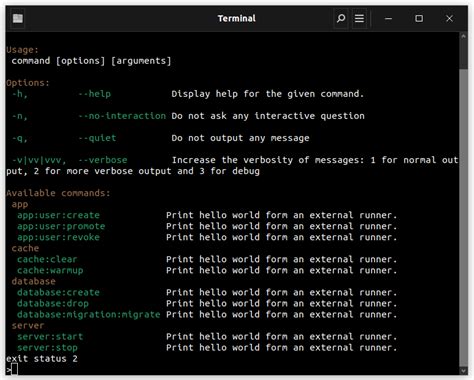Click the '-n,' short option
This screenshot has height=380, width=474.
[x=20, y=116]
